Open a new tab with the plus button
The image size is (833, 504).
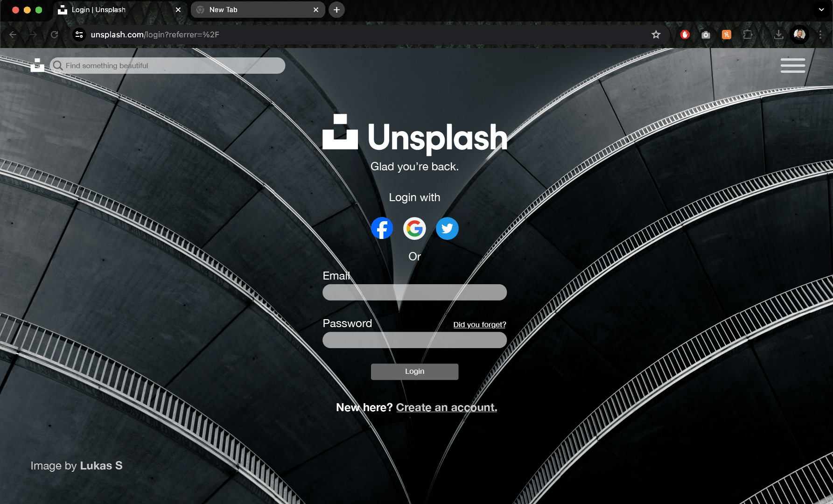(x=336, y=9)
